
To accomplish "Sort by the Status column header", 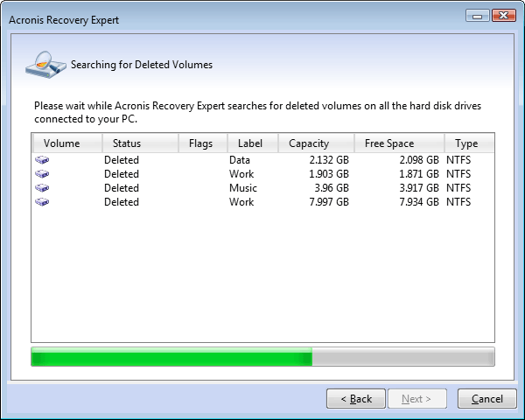I will pyautogui.click(x=140, y=143).
